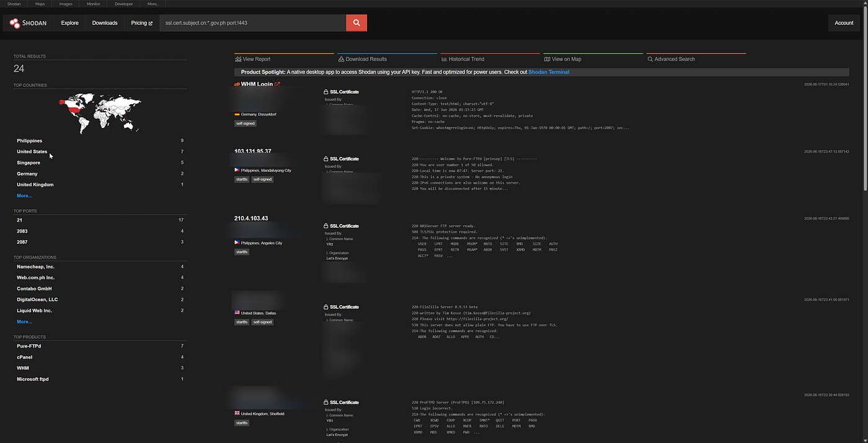Click the Shodan logo in header
Viewport: 868px width, 443px height.
[x=27, y=23]
